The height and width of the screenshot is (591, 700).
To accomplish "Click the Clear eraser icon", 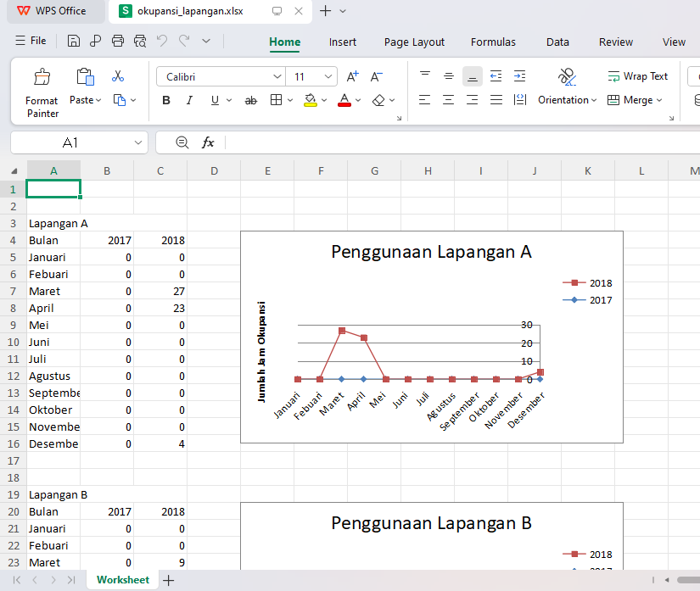I will click(x=378, y=100).
